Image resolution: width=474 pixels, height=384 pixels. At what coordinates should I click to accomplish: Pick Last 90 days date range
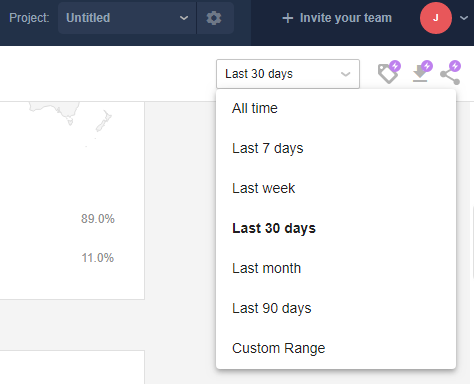pos(336,308)
